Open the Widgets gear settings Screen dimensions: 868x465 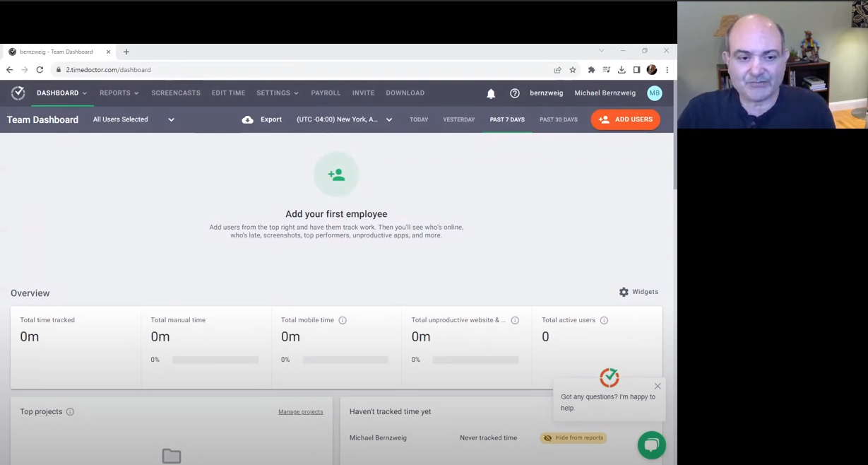tap(624, 292)
